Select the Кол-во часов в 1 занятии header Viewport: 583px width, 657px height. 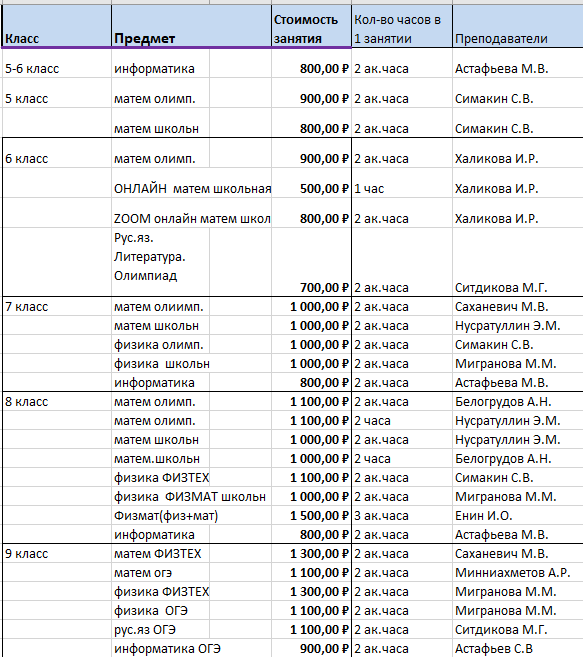402,26
